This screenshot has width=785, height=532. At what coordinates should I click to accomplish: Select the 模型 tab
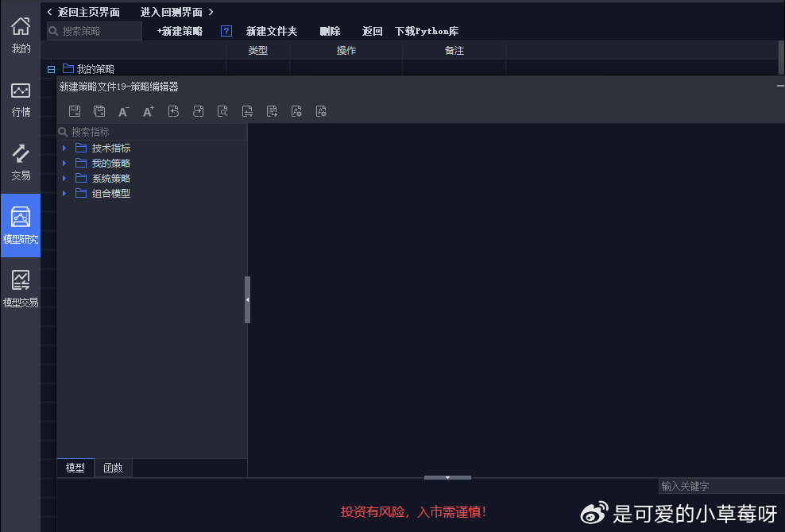pos(75,468)
